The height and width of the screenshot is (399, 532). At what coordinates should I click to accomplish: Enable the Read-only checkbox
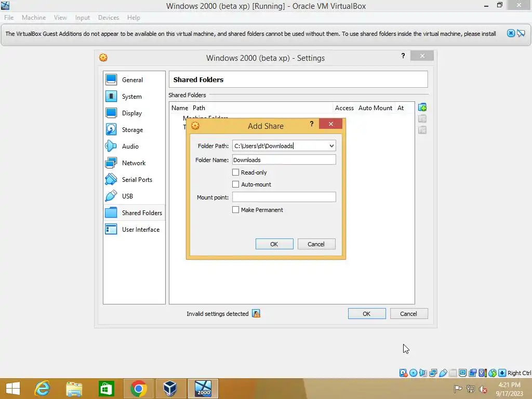pyautogui.click(x=235, y=172)
